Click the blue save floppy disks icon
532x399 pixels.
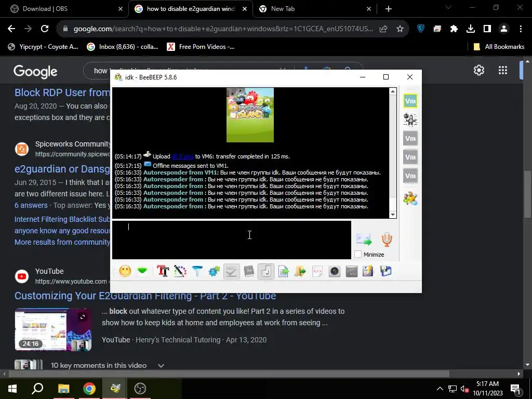click(x=386, y=271)
